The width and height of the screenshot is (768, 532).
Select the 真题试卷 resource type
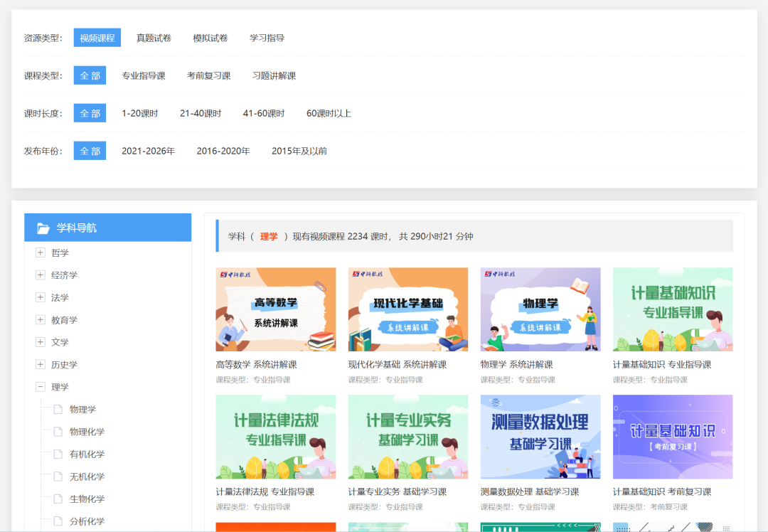coord(154,38)
